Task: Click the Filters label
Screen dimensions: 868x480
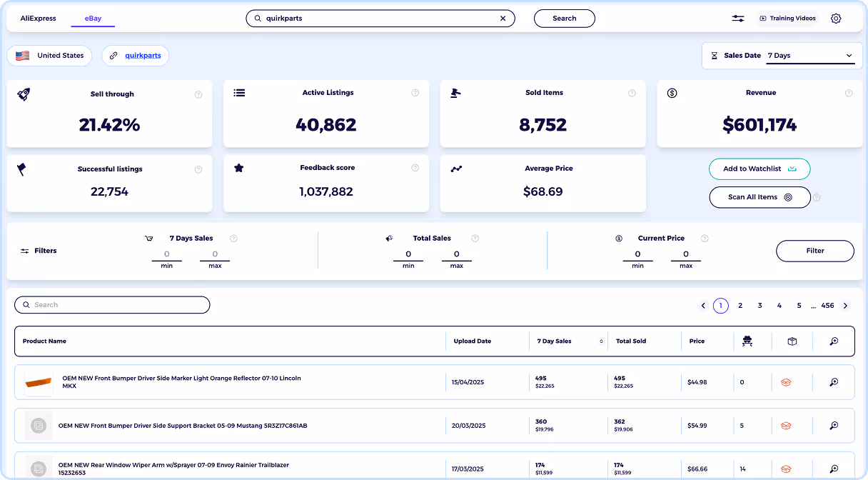Action: click(46, 251)
